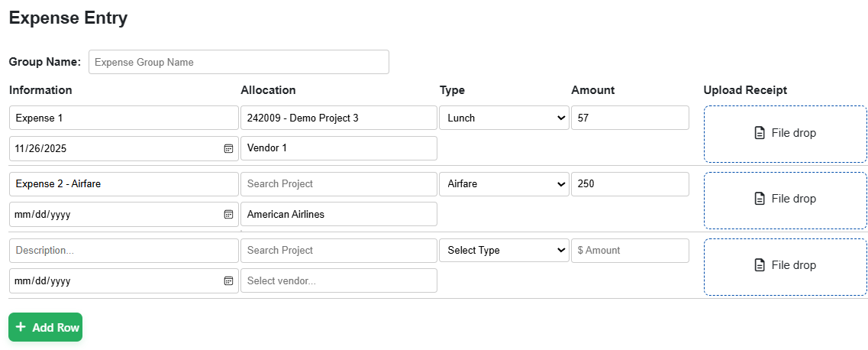The height and width of the screenshot is (350, 868).
Task: Open Airfare type dropdown
Action: [x=505, y=184]
